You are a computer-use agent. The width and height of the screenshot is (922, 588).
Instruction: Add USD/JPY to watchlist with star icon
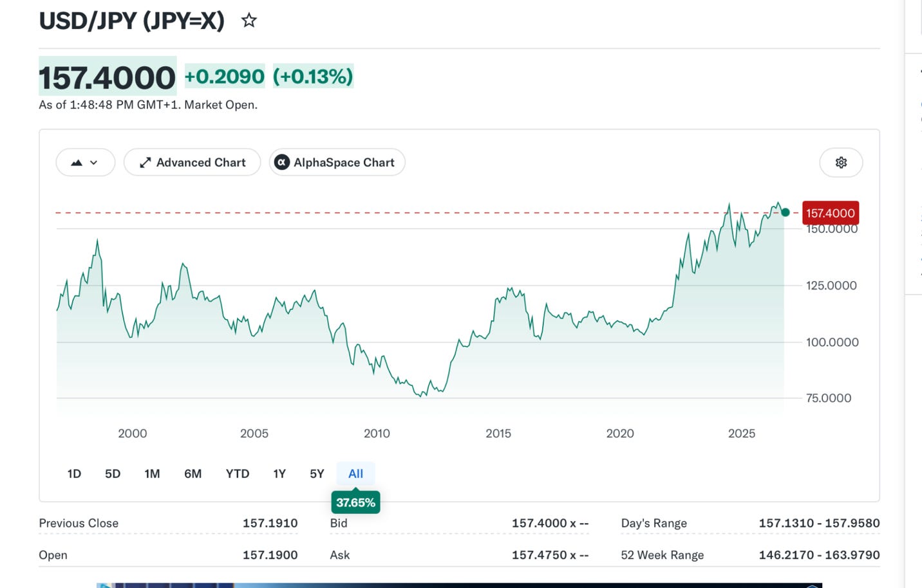point(249,21)
